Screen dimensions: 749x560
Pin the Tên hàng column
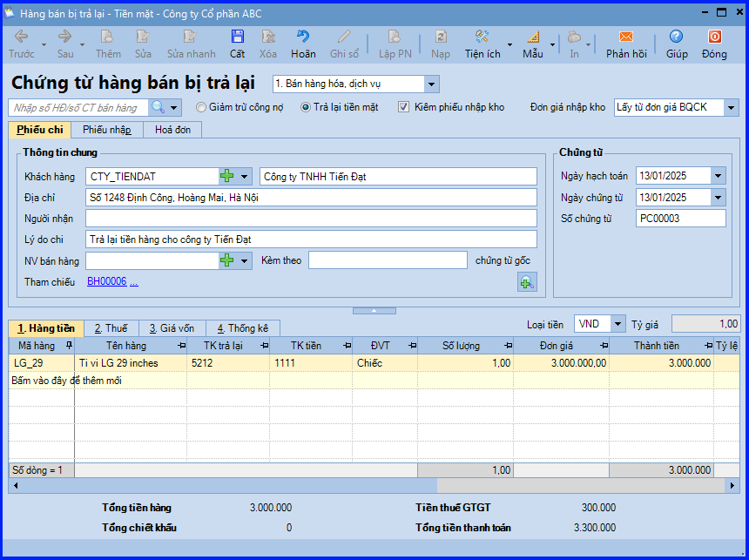pyautogui.click(x=182, y=346)
